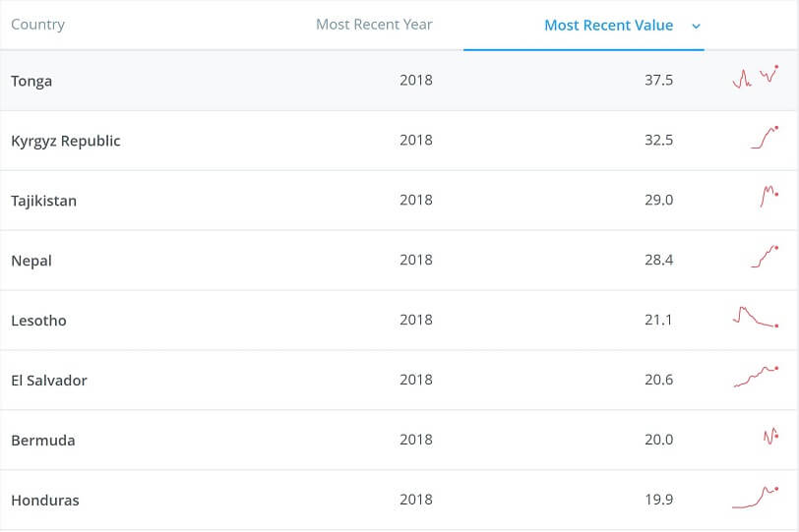Toggle sort arrow beside Most Recent Value

coord(697,27)
